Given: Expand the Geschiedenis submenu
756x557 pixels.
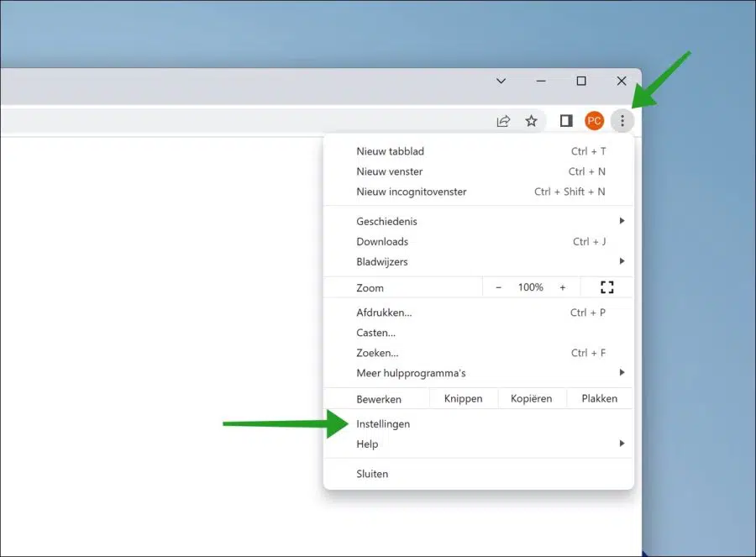Looking at the screenshot, I should [479, 221].
